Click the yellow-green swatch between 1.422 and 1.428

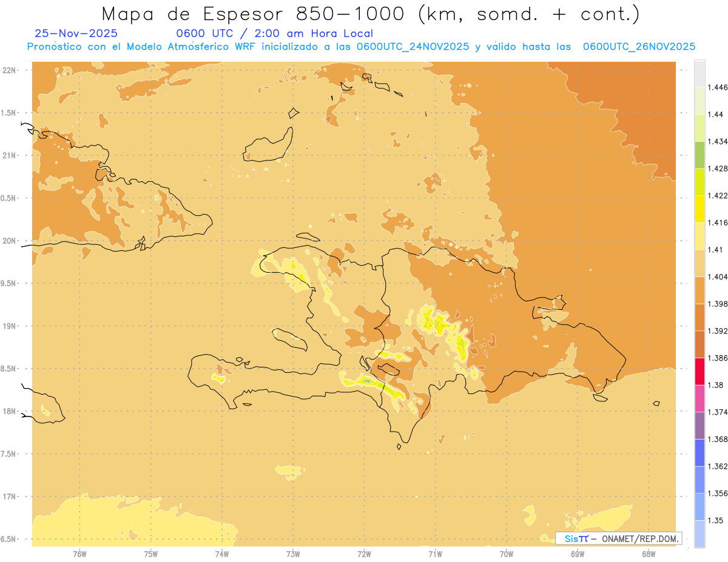(x=699, y=182)
